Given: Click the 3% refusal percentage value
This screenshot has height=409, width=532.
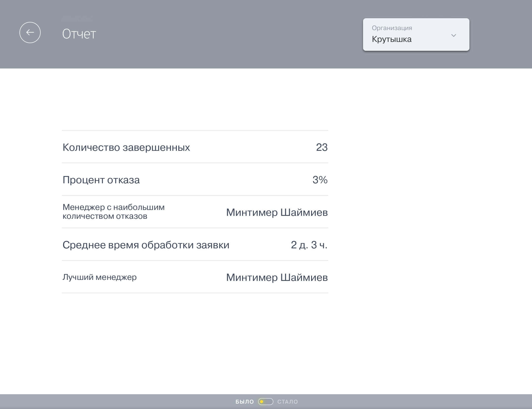Looking at the screenshot, I should pyautogui.click(x=320, y=180).
